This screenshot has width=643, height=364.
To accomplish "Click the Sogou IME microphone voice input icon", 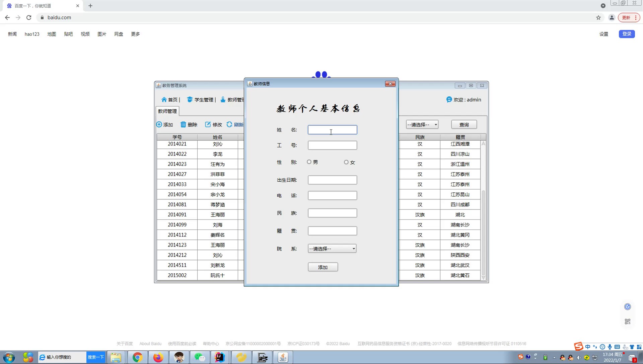I will tap(610, 347).
